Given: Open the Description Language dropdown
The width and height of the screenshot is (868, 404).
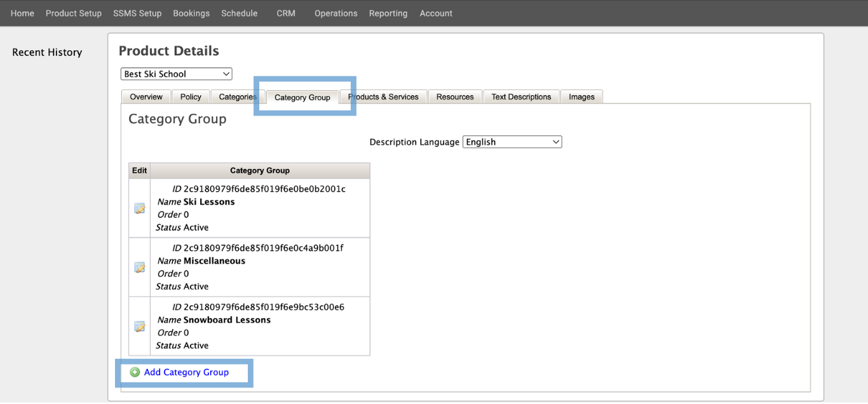Looking at the screenshot, I should point(512,142).
